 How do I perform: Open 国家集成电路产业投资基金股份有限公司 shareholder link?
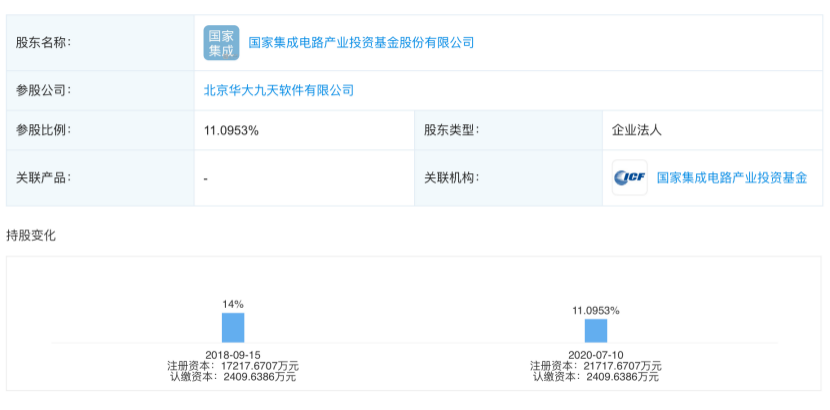tap(361, 43)
